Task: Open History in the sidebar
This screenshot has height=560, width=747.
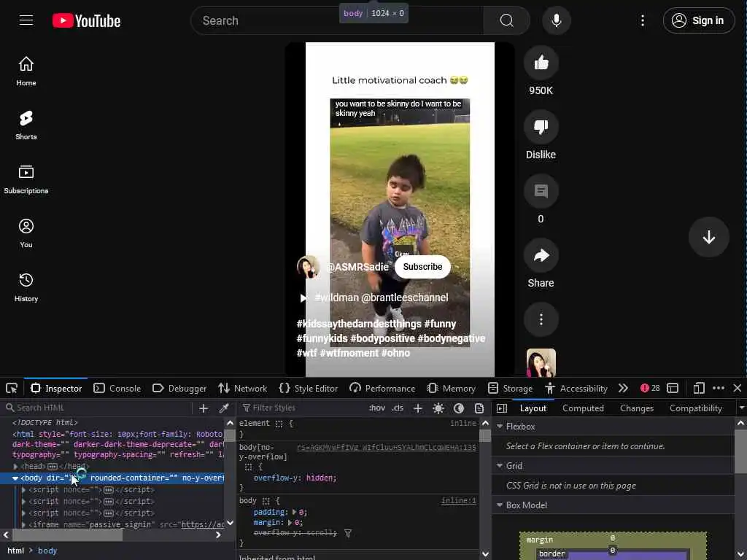Action: [26, 287]
